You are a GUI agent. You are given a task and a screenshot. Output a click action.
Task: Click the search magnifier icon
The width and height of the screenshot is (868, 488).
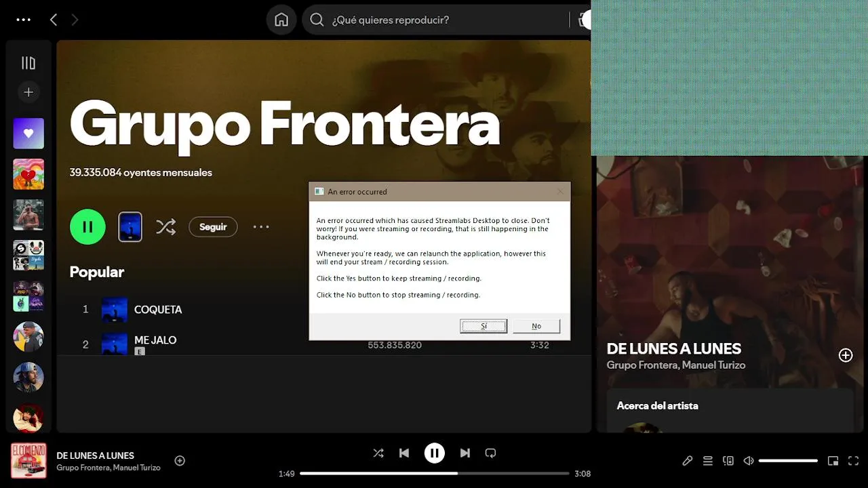(317, 20)
